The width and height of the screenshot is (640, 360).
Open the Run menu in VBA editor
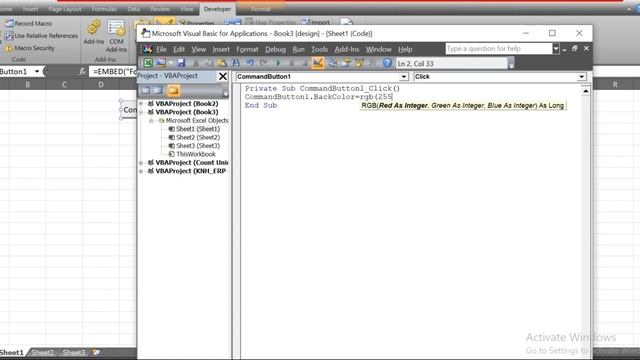point(298,49)
